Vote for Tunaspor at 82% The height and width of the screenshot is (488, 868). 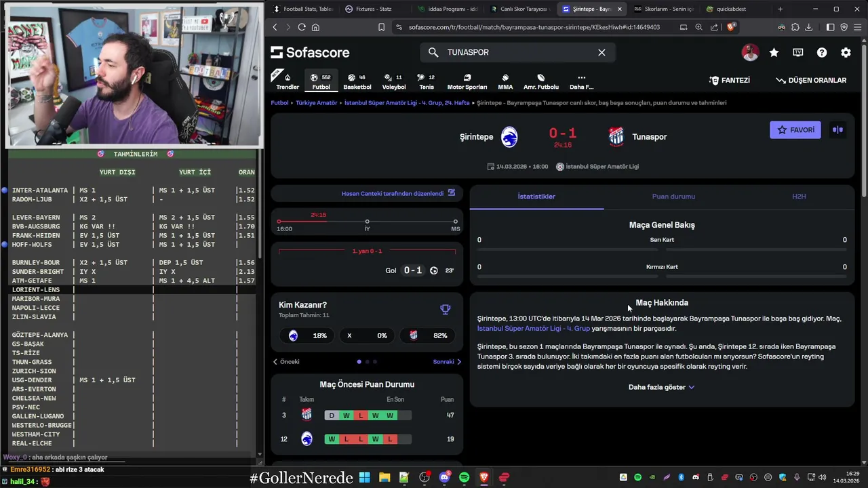tap(428, 335)
